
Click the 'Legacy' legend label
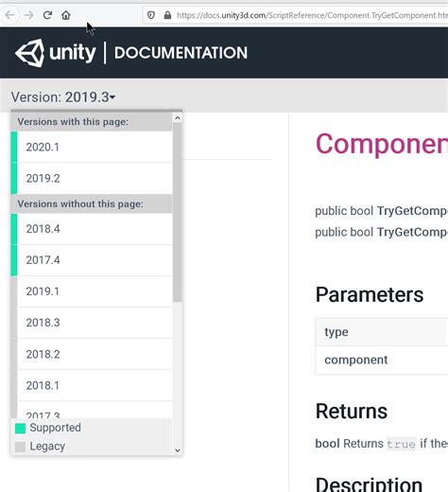click(47, 447)
